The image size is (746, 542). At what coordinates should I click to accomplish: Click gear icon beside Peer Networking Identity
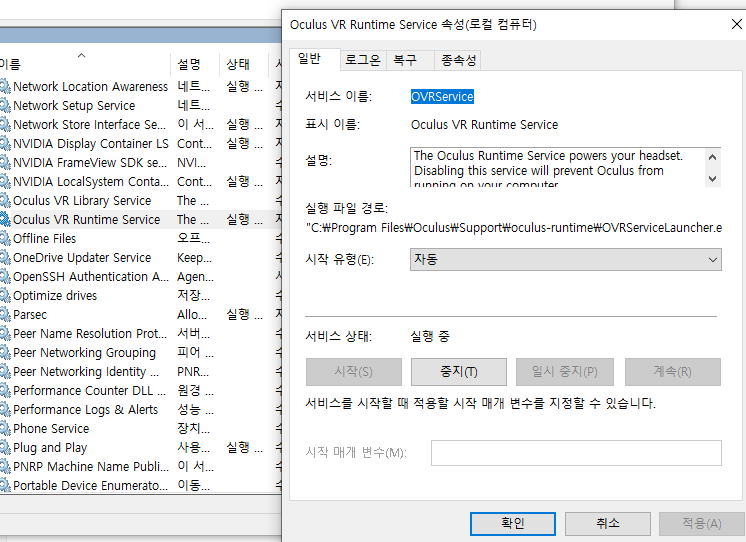(5, 372)
